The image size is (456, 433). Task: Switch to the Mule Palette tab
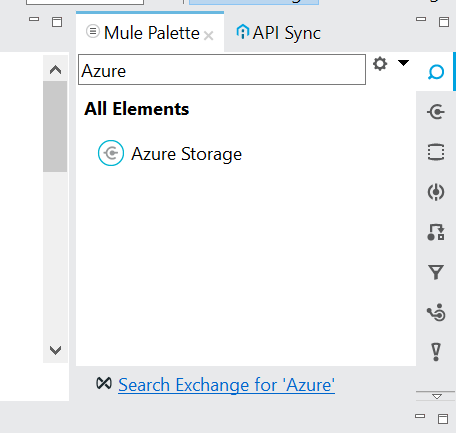click(151, 33)
